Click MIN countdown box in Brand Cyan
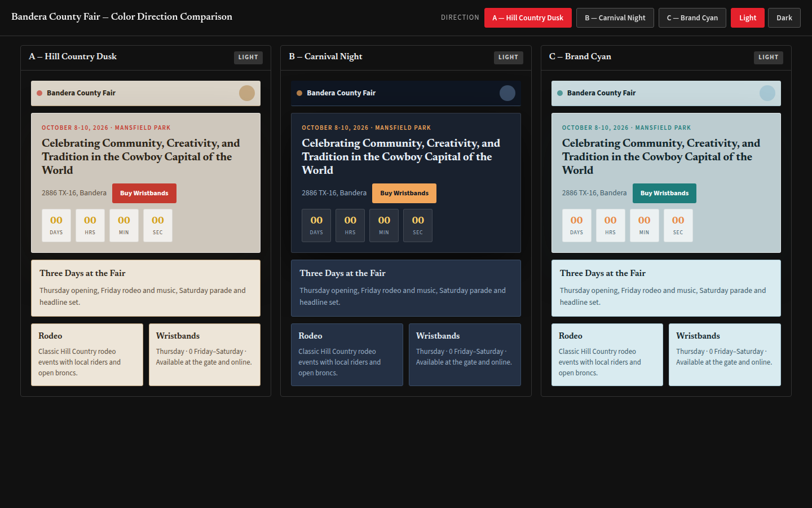The height and width of the screenshot is (508, 812). (x=645, y=226)
